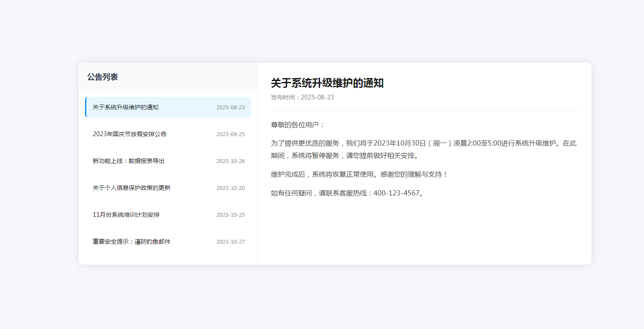Click the 2025-08-23 date in the list
Image resolution: width=644 pixels, height=329 pixels.
click(230, 108)
